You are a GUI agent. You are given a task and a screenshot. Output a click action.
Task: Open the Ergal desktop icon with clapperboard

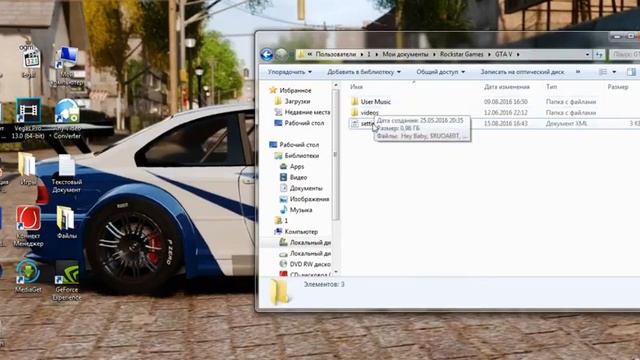tap(30, 61)
